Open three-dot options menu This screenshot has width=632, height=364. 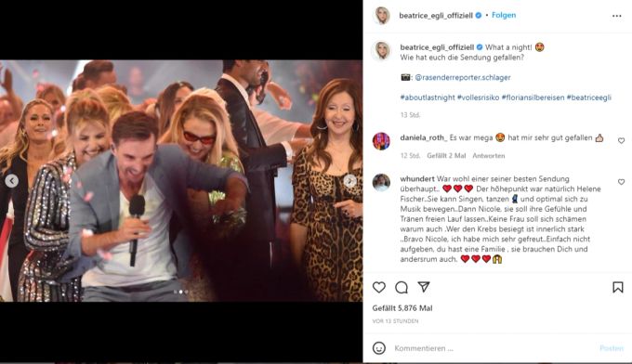point(617,16)
